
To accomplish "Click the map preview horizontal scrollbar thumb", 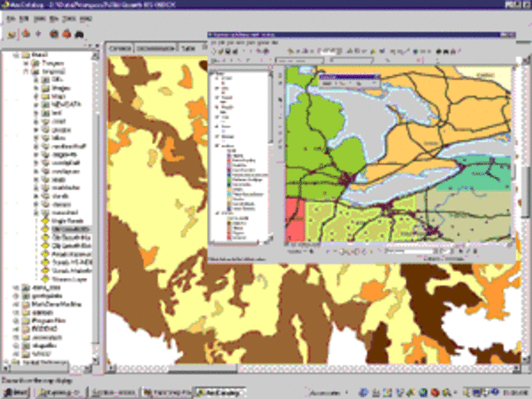I will tap(203, 367).
